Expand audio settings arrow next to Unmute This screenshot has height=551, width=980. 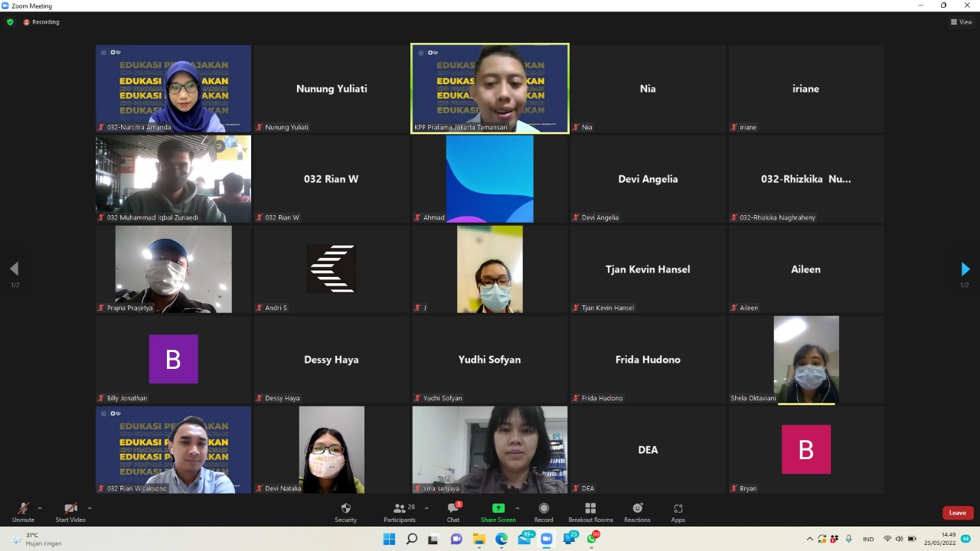(40, 508)
